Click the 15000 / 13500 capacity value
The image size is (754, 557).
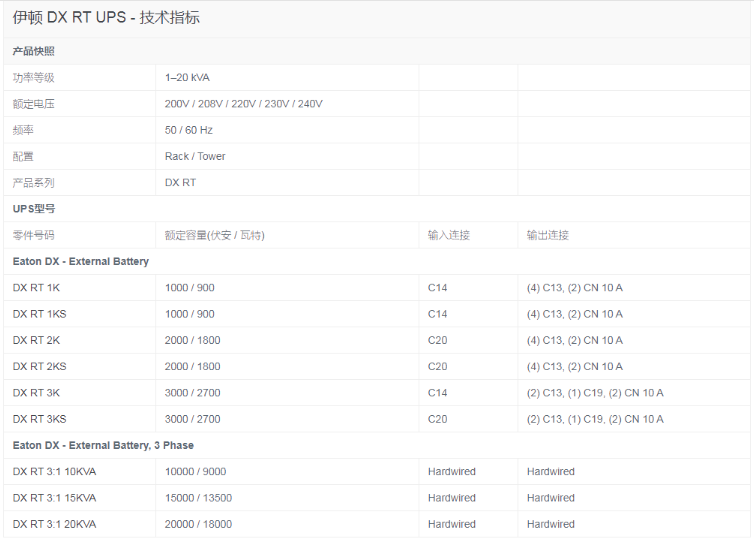198,498
